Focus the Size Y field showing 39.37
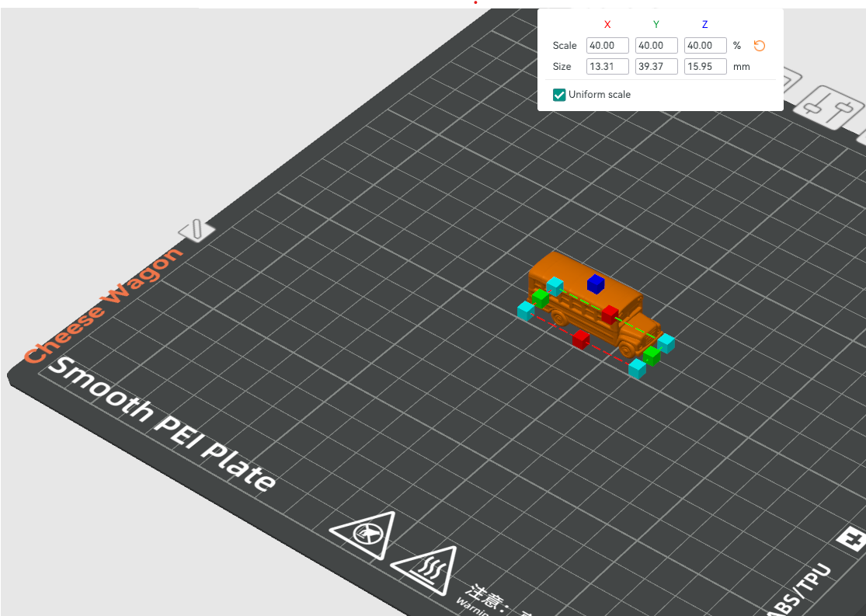 pos(656,66)
